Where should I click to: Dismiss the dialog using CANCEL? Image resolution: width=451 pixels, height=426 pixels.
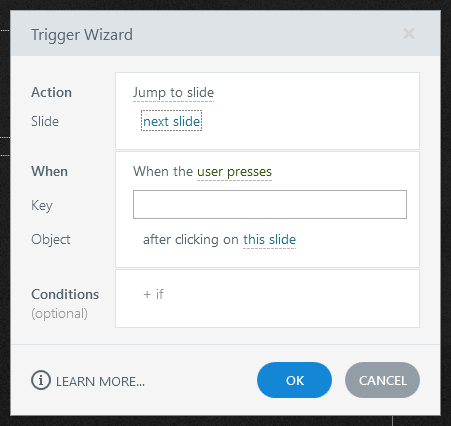click(x=382, y=380)
